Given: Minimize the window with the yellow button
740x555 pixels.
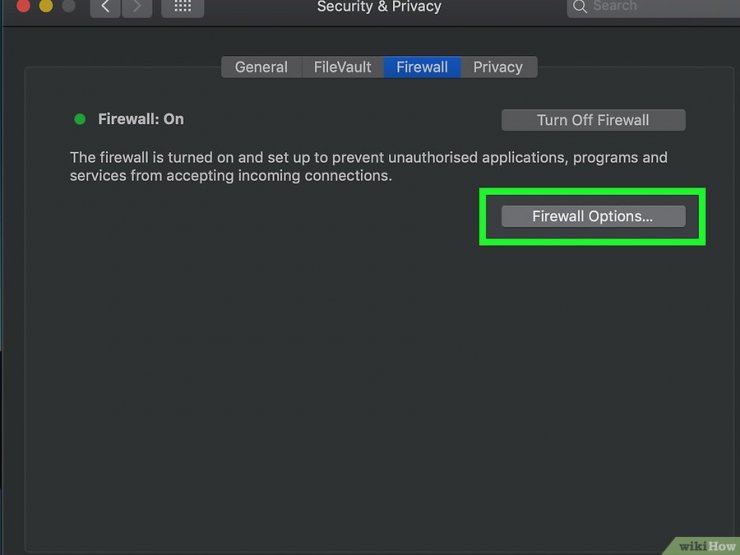Looking at the screenshot, I should [x=46, y=6].
